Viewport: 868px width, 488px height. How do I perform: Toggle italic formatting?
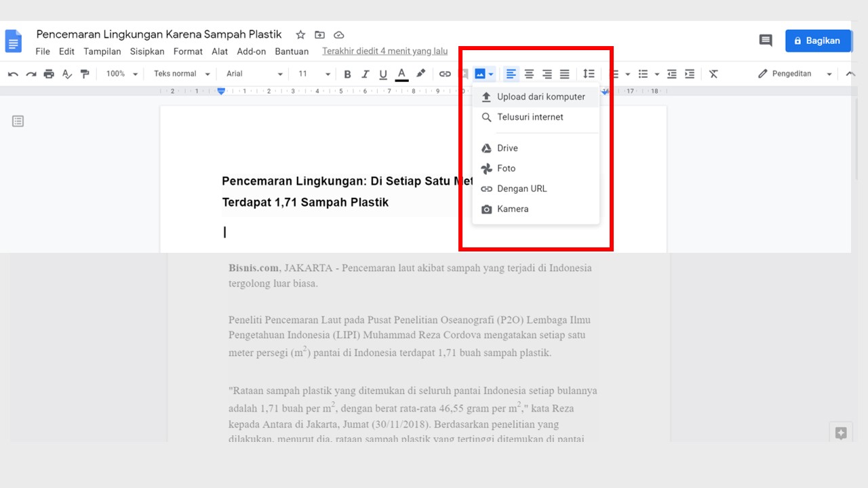366,74
